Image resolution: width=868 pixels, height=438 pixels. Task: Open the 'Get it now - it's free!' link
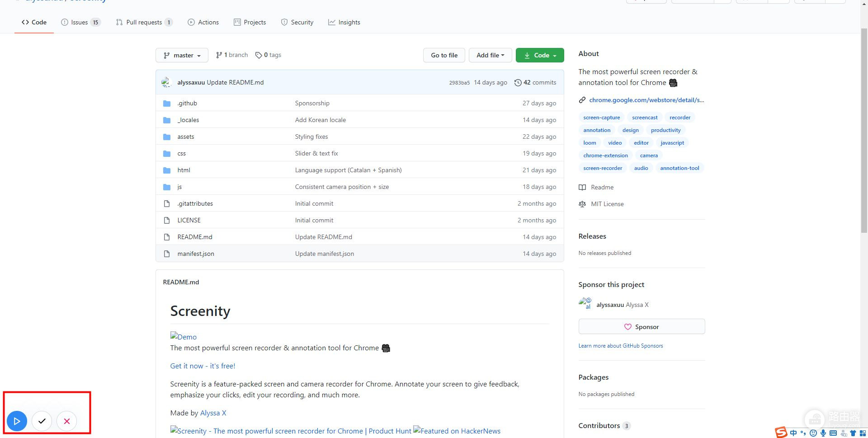(x=203, y=366)
